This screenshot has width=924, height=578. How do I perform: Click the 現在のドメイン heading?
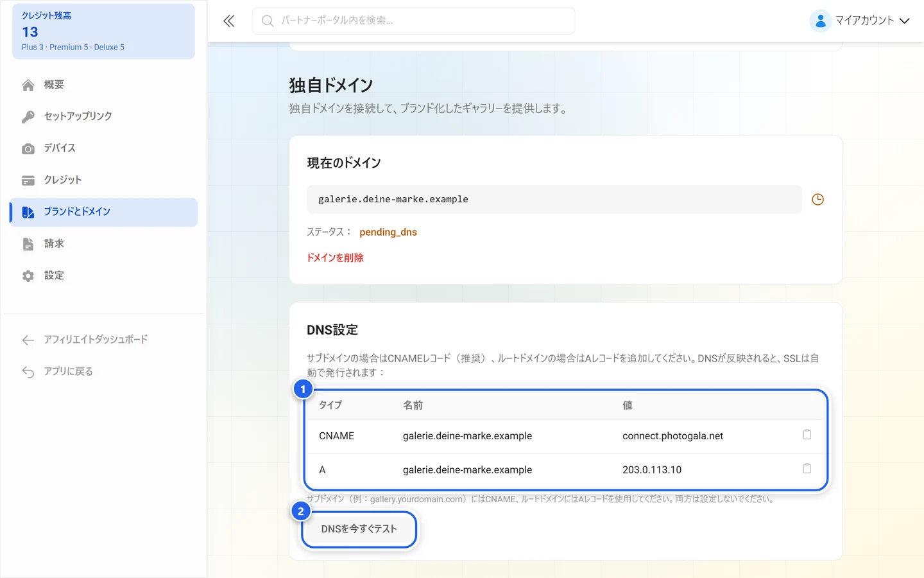[344, 163]
